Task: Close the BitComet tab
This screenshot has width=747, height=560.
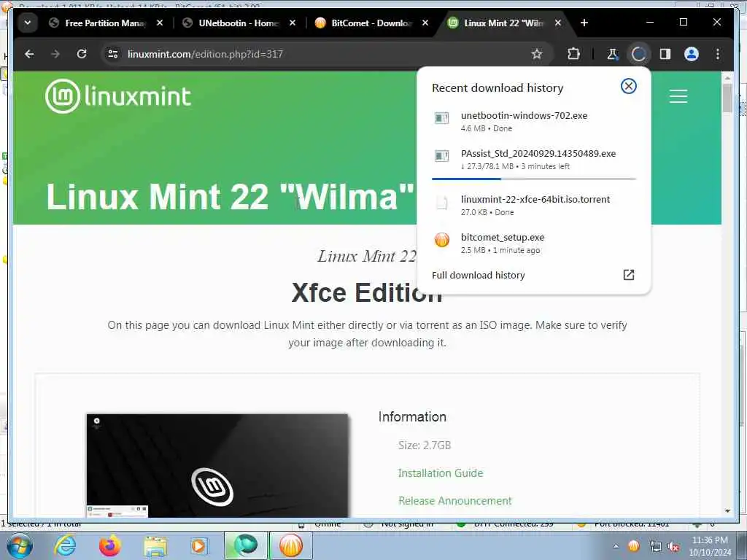Action: [x=425, y=23]
